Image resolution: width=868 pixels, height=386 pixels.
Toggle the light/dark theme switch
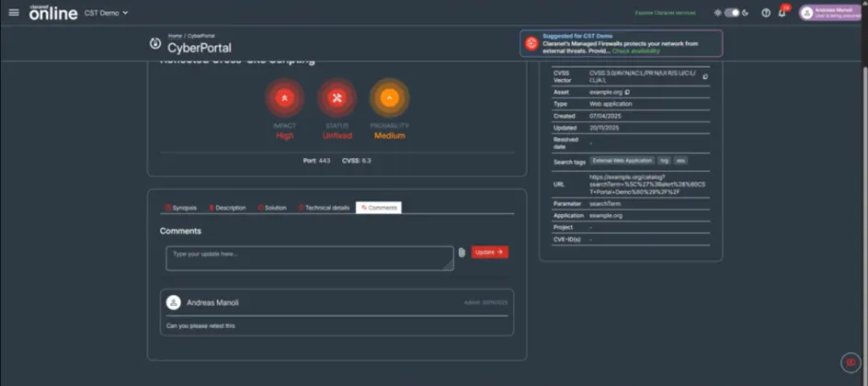pos(732,13)
